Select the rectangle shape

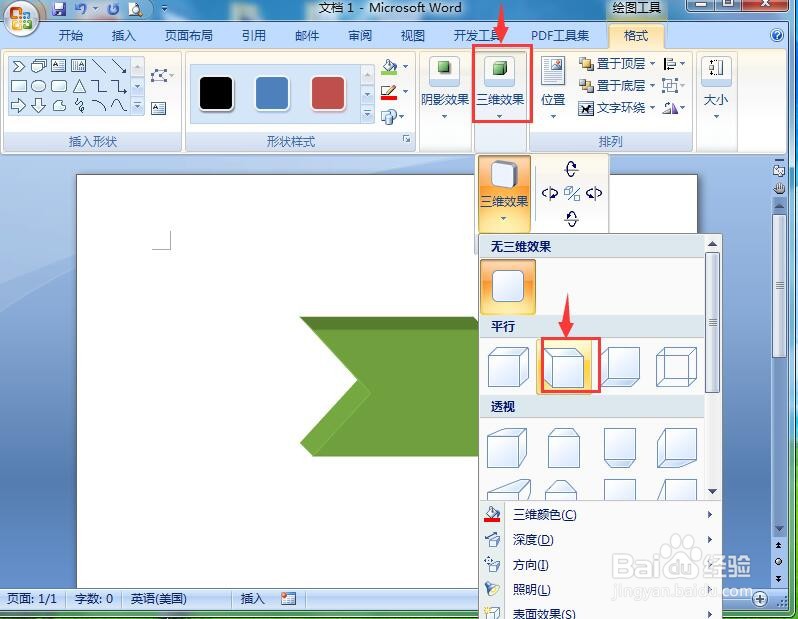point(18,86)
